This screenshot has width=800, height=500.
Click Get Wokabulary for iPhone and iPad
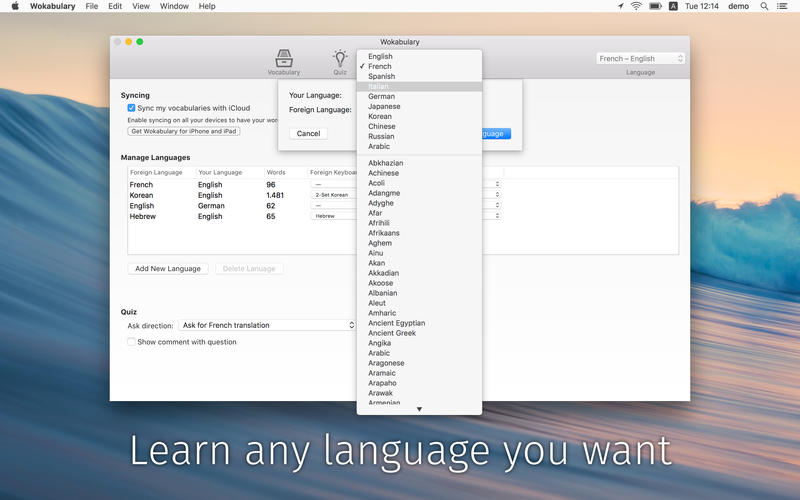point(183,131)
